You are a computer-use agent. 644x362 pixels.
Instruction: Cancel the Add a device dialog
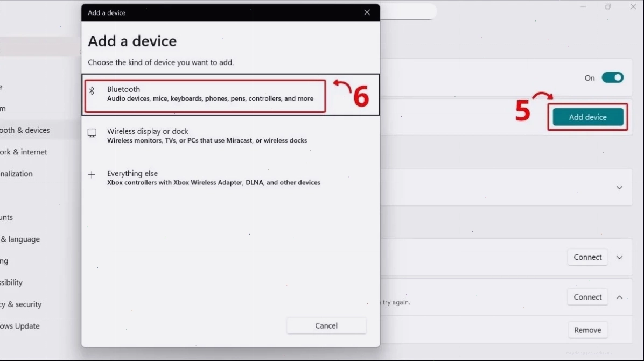[x=326, y=325]
